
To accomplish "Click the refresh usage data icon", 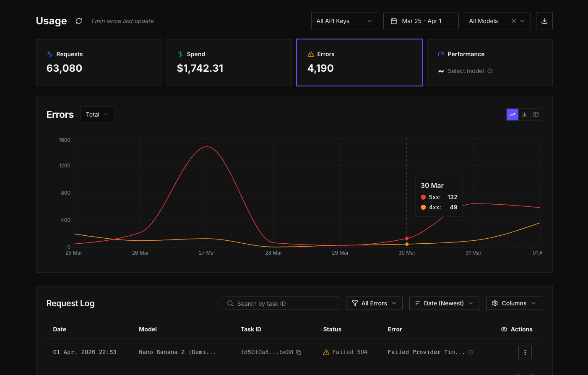I will [x=79, y=21].
